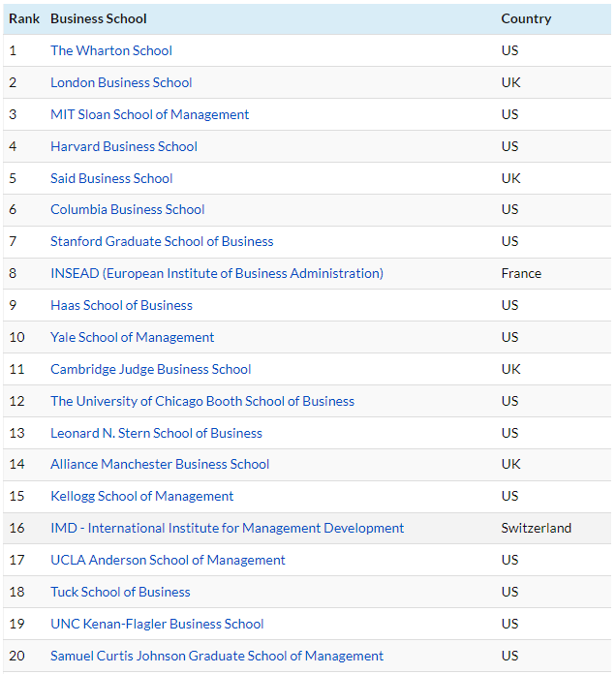Open Tuck School of Business
The height and width of the screenshot is (674, 616).
point(120,592)
